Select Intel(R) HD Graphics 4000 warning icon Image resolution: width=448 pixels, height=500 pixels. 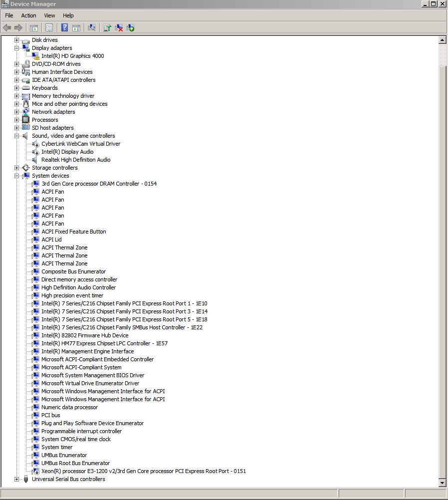coord(36,56)
